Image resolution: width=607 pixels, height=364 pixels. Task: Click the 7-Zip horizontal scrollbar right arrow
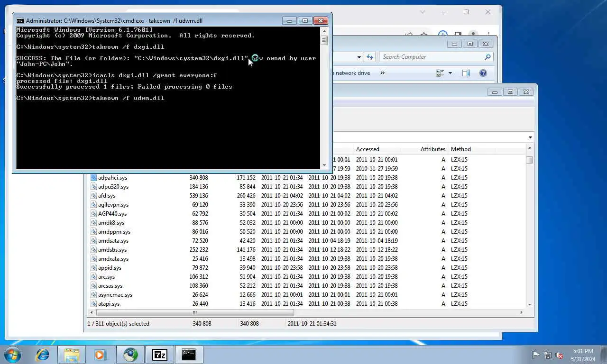521,312
